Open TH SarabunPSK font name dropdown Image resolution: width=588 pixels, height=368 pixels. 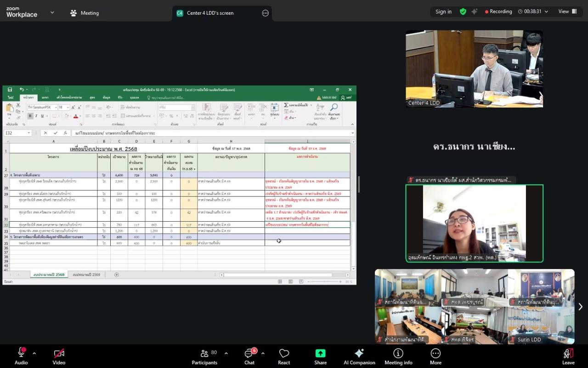pos(55,107)
